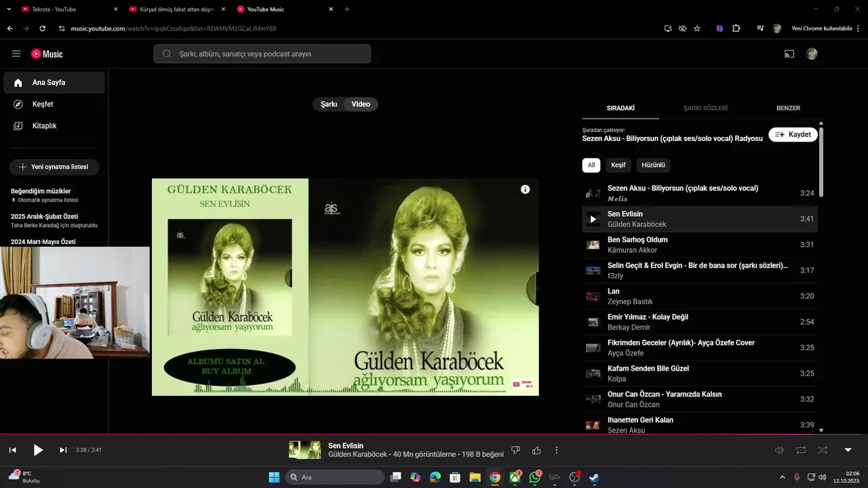Go to Kitaplık in the sidebar
Image resolution: width=868 pixels, height=488 pixels.
54,126
